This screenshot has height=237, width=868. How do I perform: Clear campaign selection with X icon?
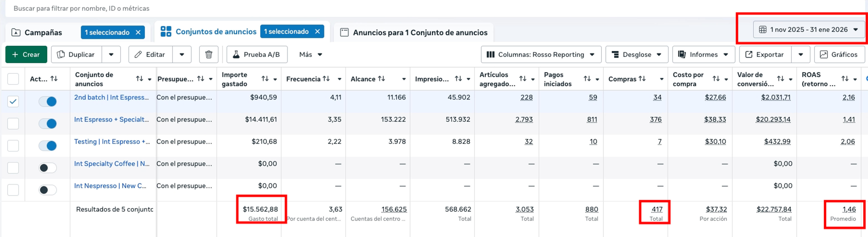(138, 32)
